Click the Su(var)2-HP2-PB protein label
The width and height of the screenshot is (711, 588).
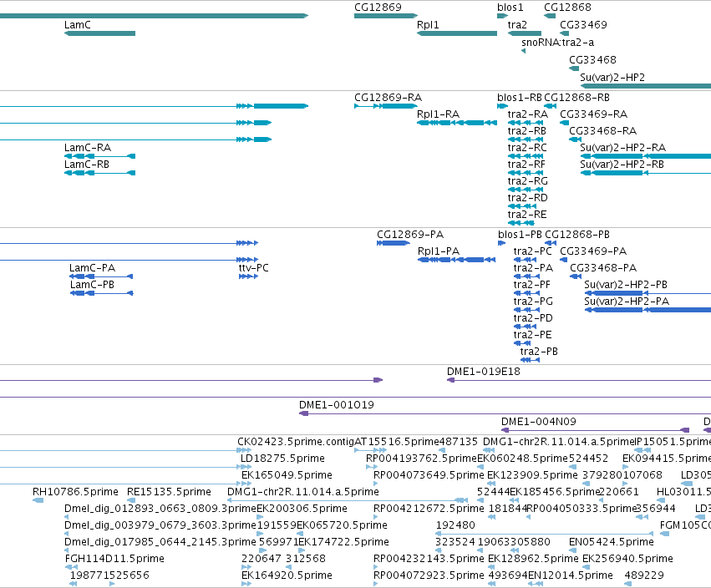pyautogui.click(x=626, y=285)
